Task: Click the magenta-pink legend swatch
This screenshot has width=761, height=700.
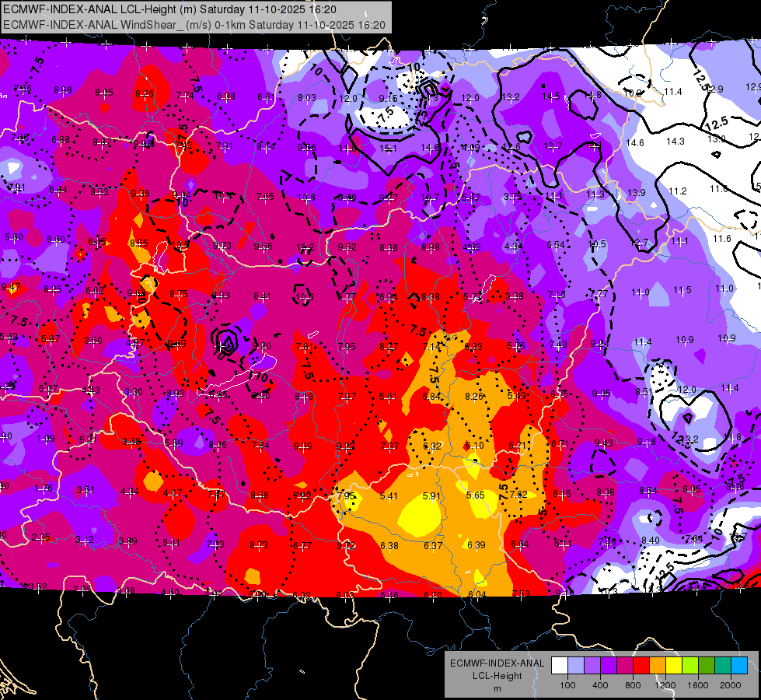Action: coord(625,665)
